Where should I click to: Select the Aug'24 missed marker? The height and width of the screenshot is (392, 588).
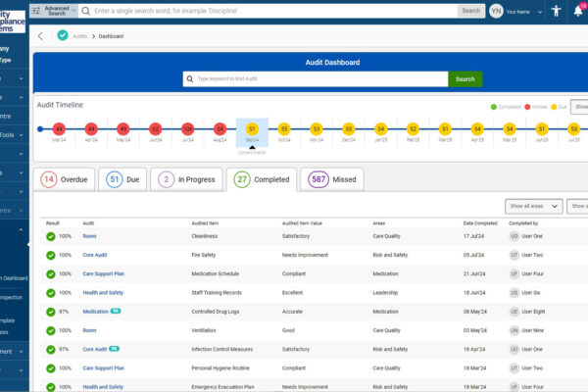point(220,129)
